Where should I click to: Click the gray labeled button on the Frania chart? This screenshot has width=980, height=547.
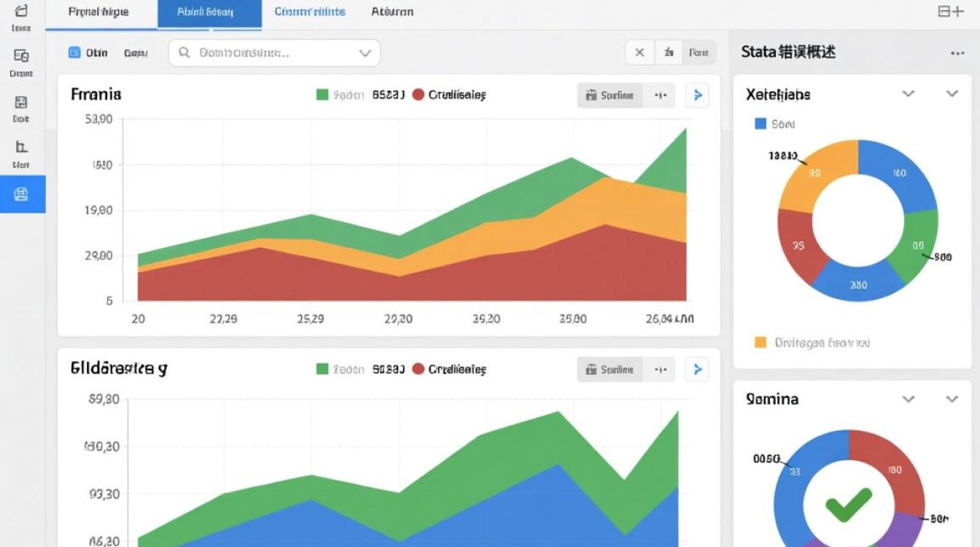pos(610,95)
